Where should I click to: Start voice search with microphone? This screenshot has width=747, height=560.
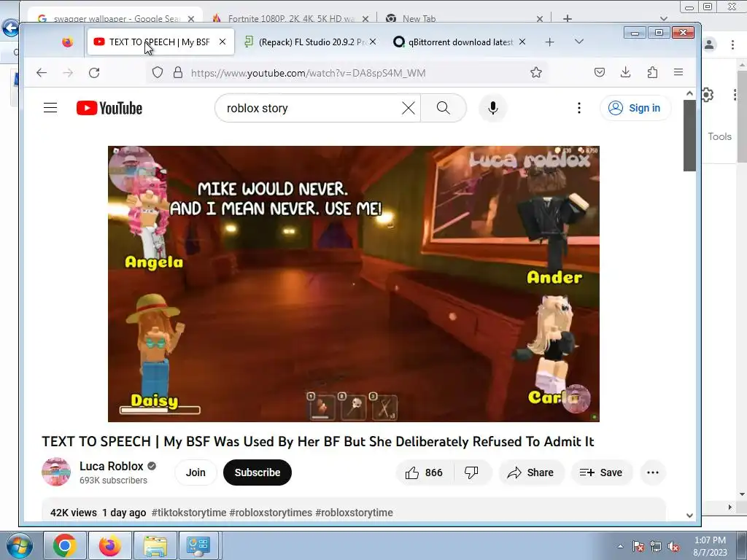(x=493, y=108)
